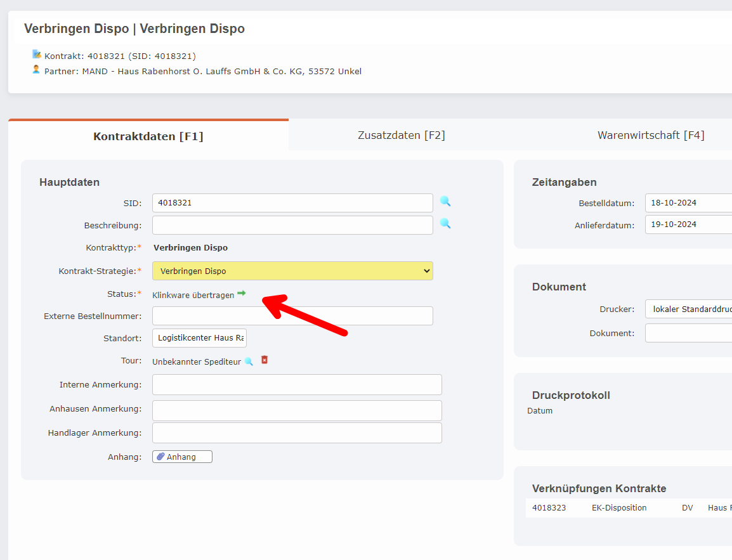Screen dimensions: 732x560
Task: Focus the Interne Anmerkung text field
Action: point(297,384)
